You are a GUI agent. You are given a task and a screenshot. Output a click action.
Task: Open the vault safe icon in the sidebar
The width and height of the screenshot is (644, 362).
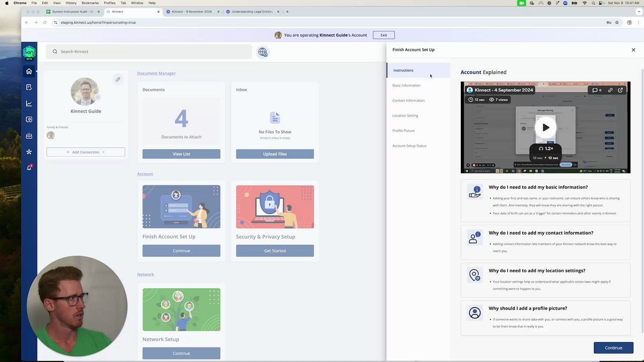(x=29, y=120)
